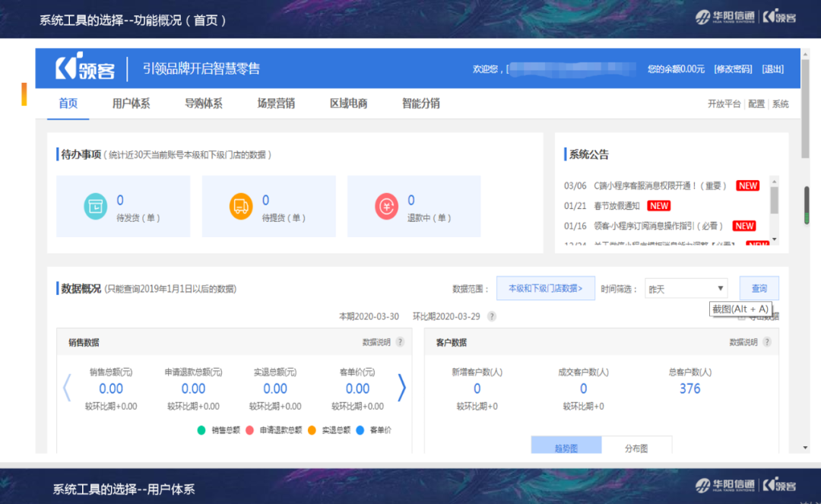Click the 查询 button
The image size is (821, 504).
point(759,288)
